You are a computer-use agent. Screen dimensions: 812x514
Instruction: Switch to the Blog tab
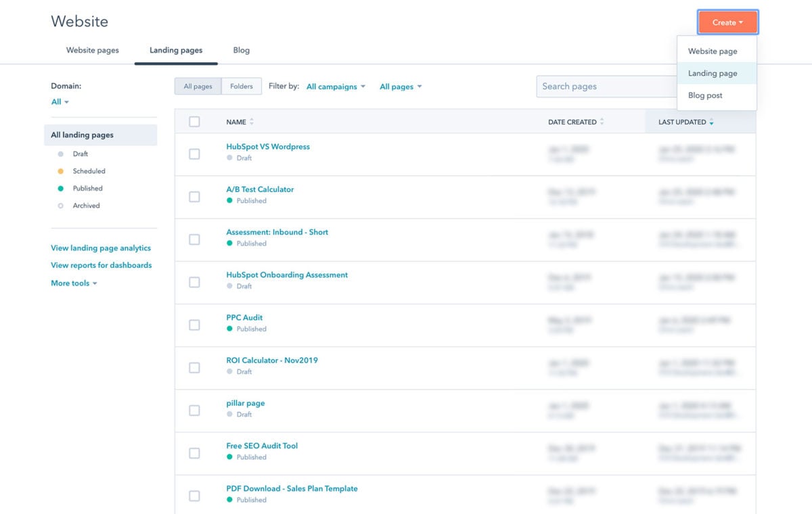(242, 50)
